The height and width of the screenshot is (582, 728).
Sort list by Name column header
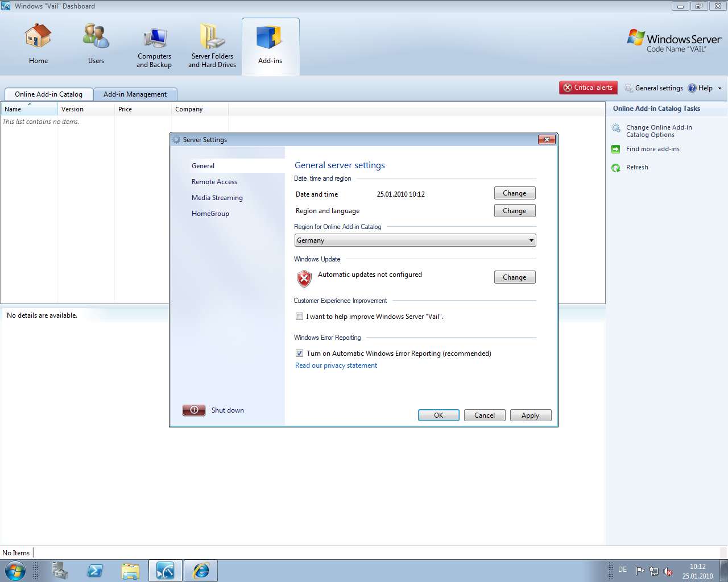[29, 109]
